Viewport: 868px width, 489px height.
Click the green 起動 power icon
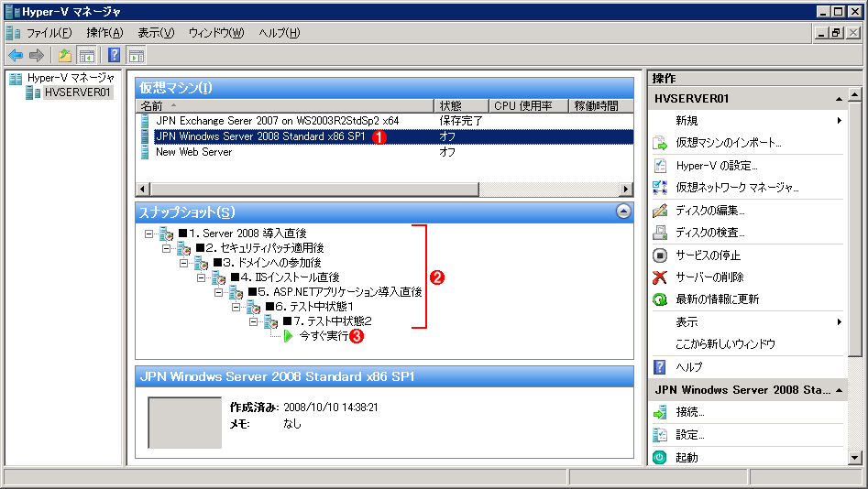click(660, 458)
